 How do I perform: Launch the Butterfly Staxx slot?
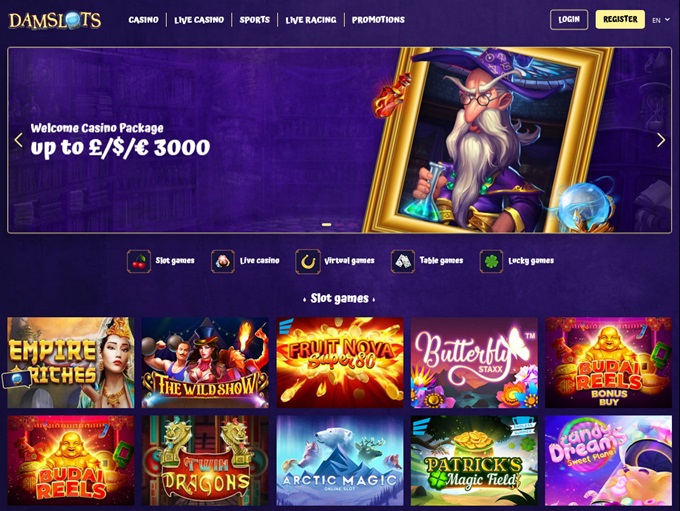click(x=474, y=363)
